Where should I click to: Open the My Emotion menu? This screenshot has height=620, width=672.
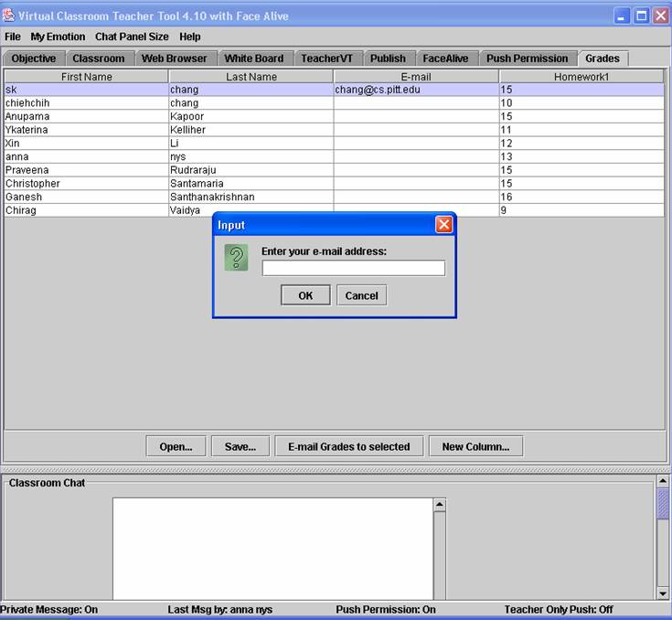click(x=58, y=37)
